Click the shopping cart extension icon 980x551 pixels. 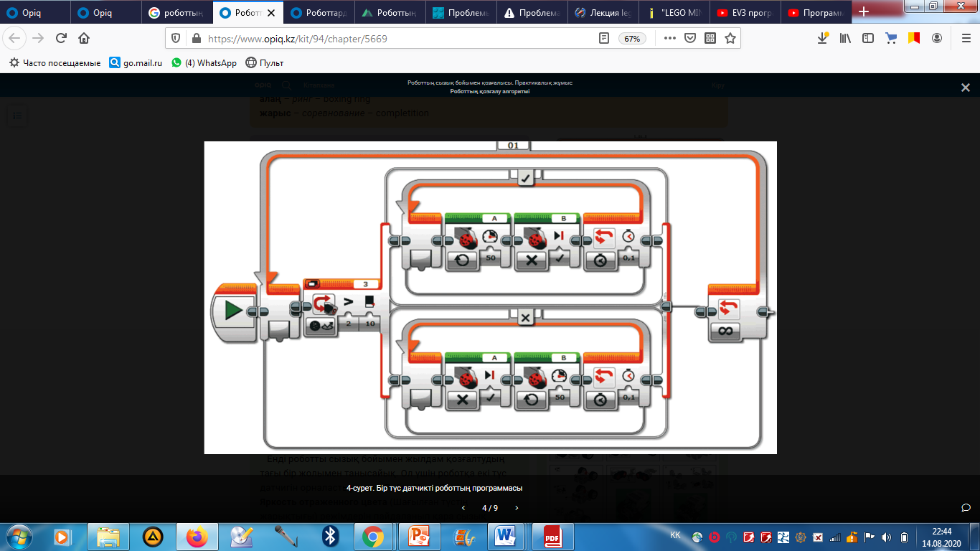click(x=891, y=39)
